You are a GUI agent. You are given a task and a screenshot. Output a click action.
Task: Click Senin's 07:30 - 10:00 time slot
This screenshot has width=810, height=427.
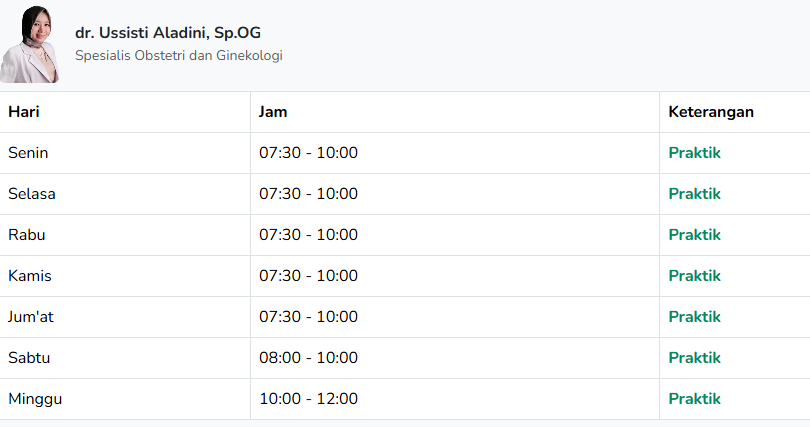click(308, 153)
